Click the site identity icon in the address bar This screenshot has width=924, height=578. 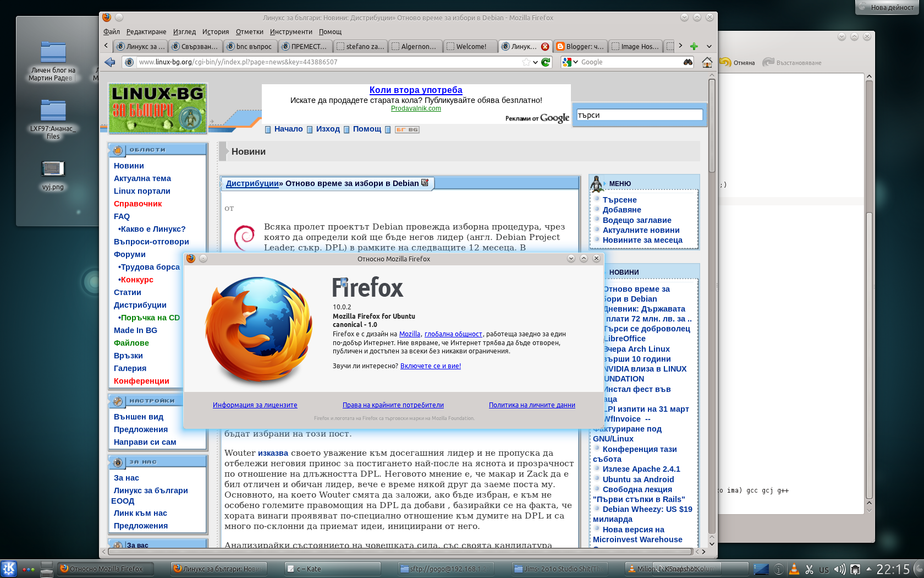129,62
